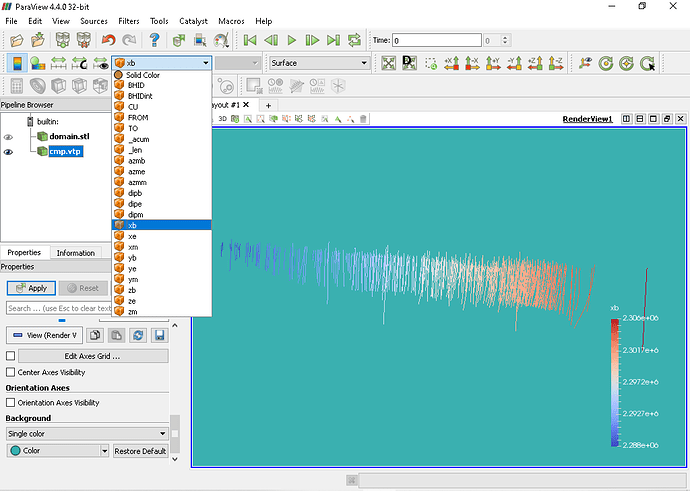Toggle visibility of cmp.vtp
Image resolution: width=690 pixels, height=491 pixels.
(8, 152)
